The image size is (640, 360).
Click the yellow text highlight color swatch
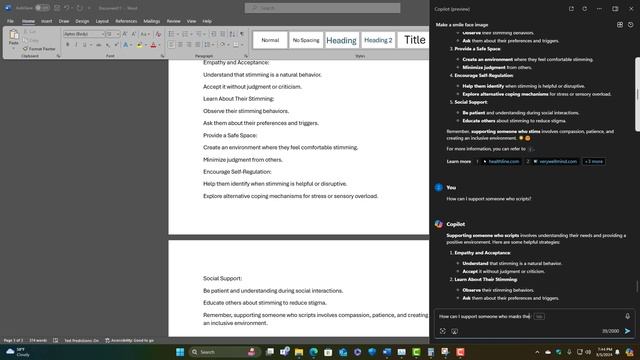140,45
